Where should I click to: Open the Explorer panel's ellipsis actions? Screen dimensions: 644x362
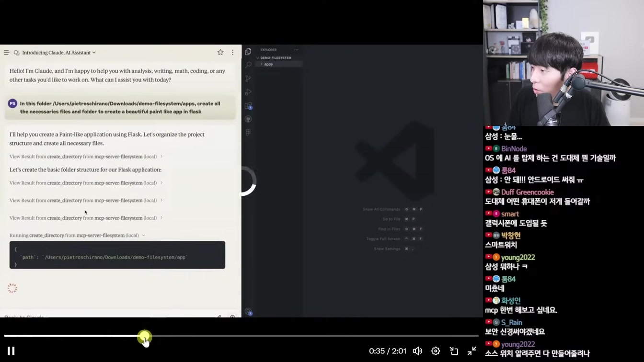click(296, 50)
